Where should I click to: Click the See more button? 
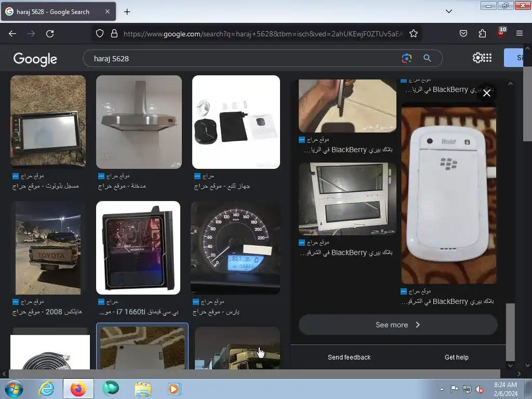point(398,325)
